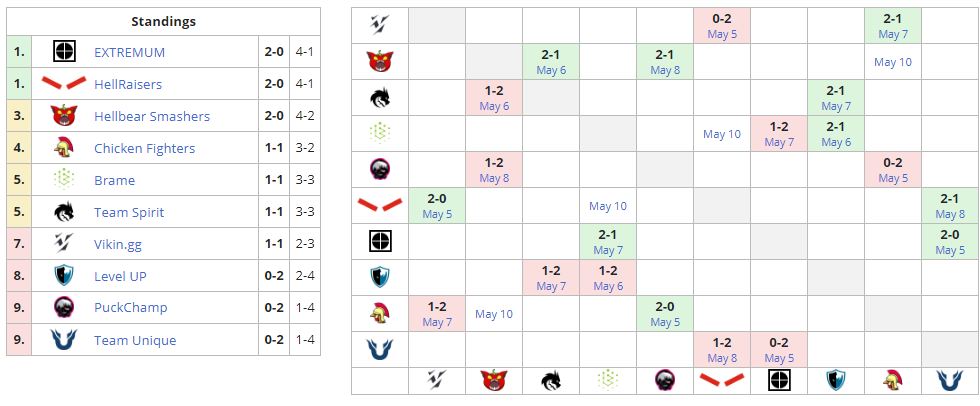Open the Chicken Fighters team link
This screenshot has height=406, width=980.
[x=144, y=148]
